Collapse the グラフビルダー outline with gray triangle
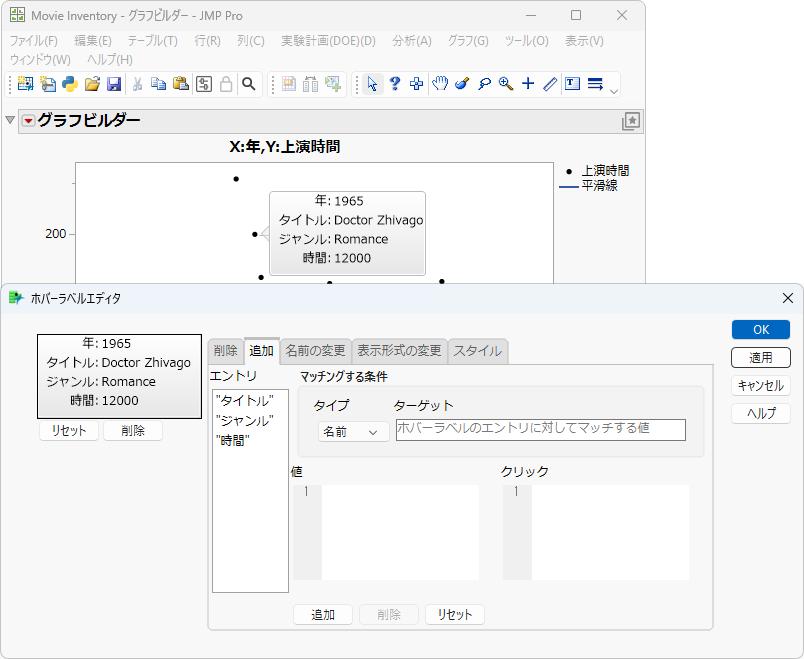804x659 pixels. pos(10,120)
